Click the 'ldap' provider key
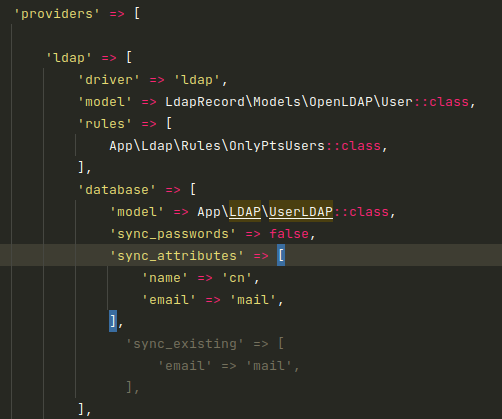The width and height of the screenshot is (502, 419). 69,58
